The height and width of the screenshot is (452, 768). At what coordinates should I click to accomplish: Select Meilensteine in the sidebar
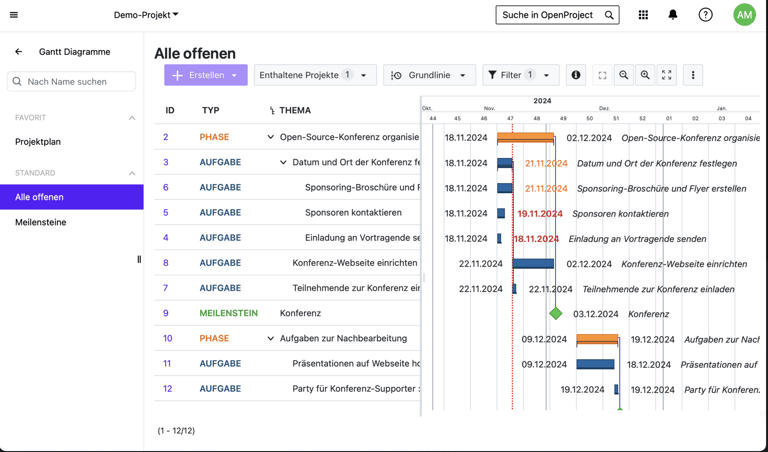(x=41, y=222)
